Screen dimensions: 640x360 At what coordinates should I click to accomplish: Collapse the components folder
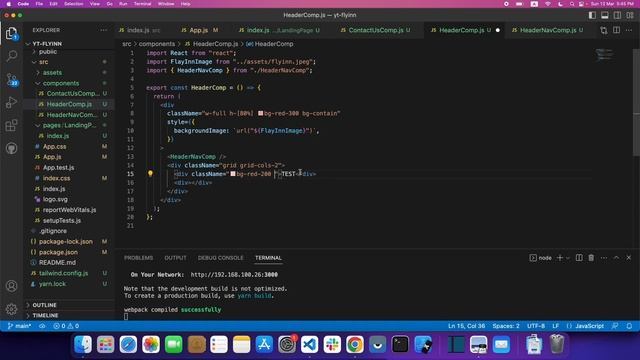[x=61, y=83]
